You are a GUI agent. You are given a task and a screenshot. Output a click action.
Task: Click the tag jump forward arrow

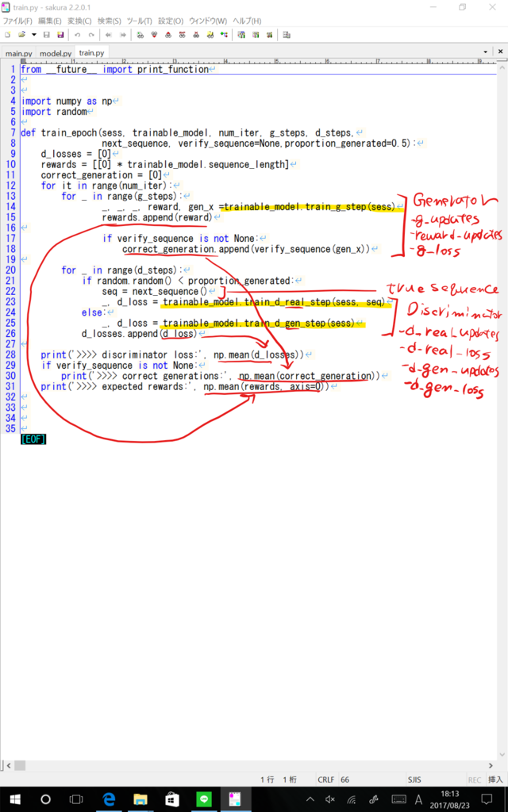coord(123,35)
